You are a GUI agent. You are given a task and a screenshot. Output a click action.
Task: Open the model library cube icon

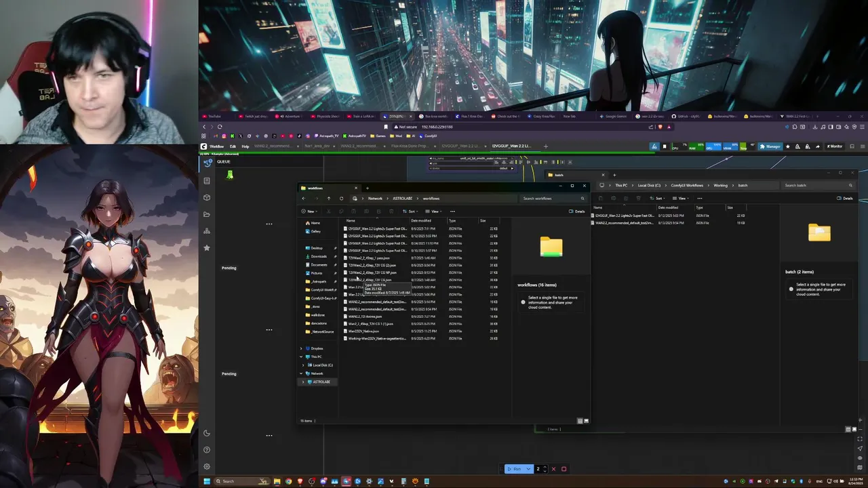[x=207, y=197]
